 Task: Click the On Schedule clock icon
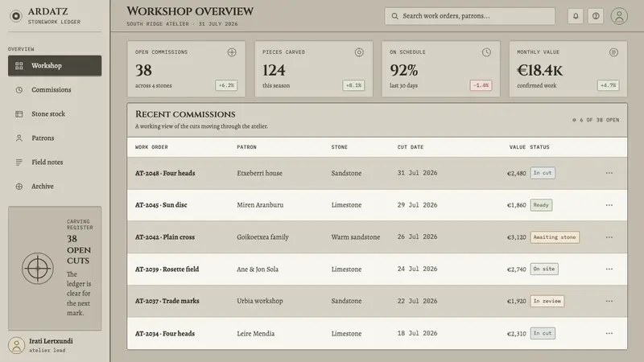486,52
